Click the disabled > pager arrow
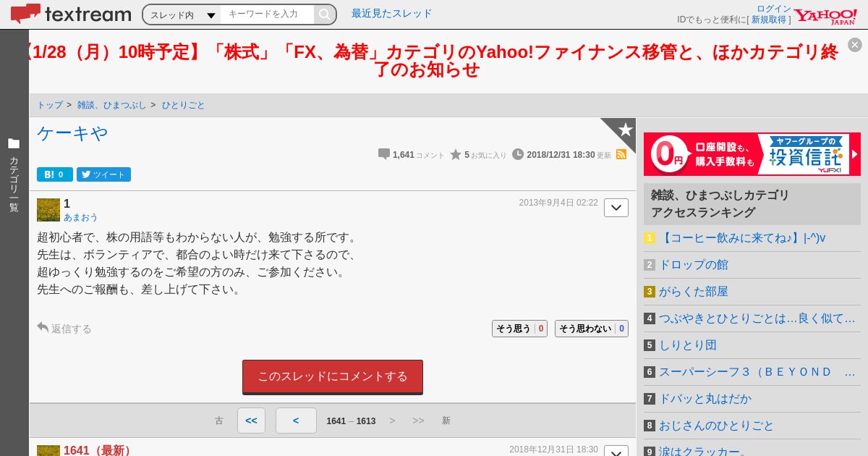Screen dimensions: 868x456 click(392, 421)
